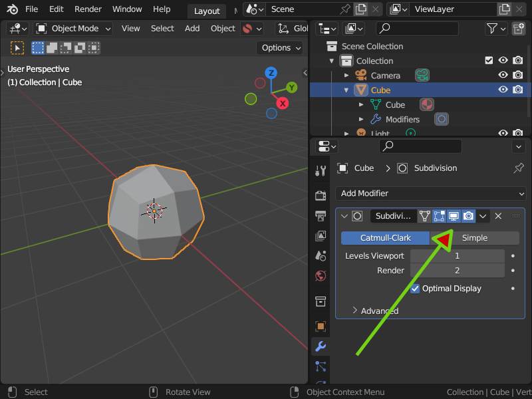Open the Object Mode dropdown
Image resolution: width=532 pixels, height=399 pixels.
pos(73,29)
